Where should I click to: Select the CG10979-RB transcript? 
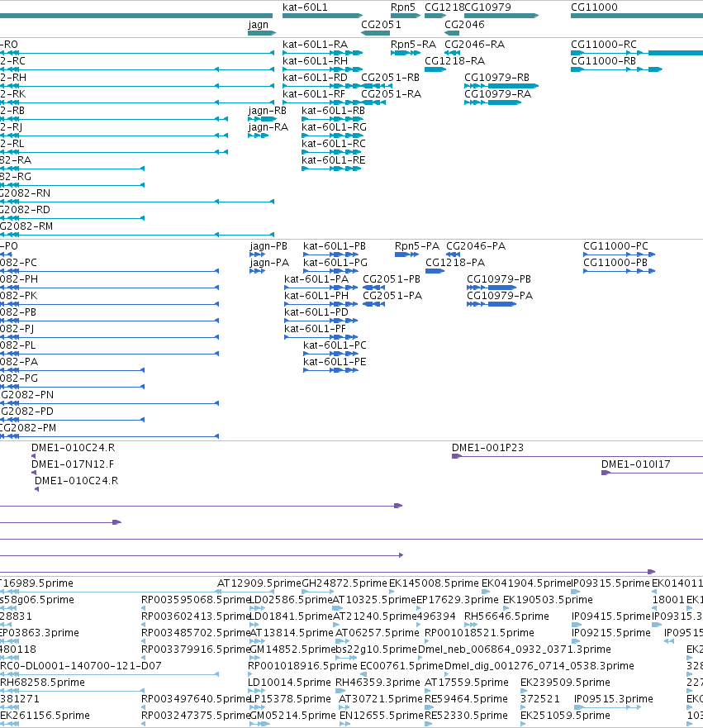[x=497, y=77]
